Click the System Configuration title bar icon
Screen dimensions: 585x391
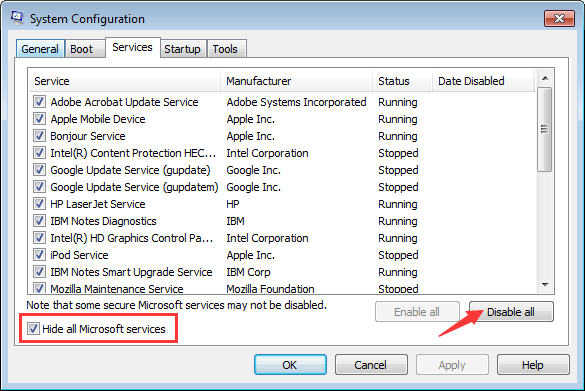tap(17, 18)
